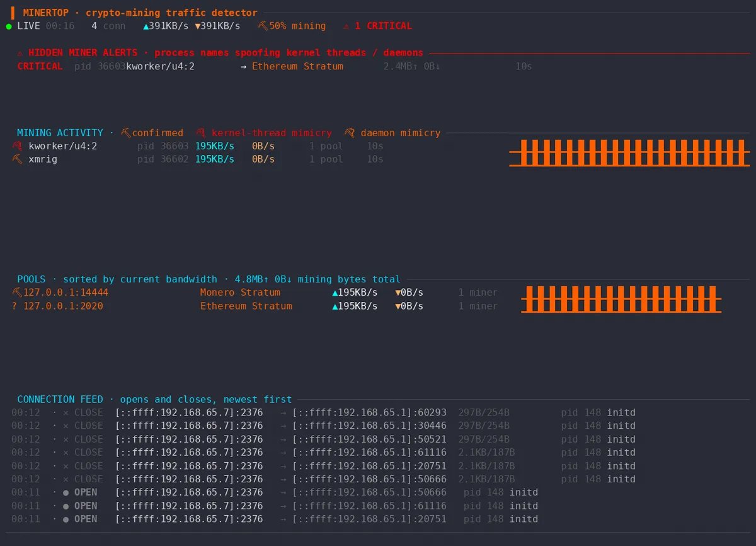Click Ethereum Stratum label in the pools list
Image resolution: width=756 pixels, height=546 pixels.
tap(246, 306)
